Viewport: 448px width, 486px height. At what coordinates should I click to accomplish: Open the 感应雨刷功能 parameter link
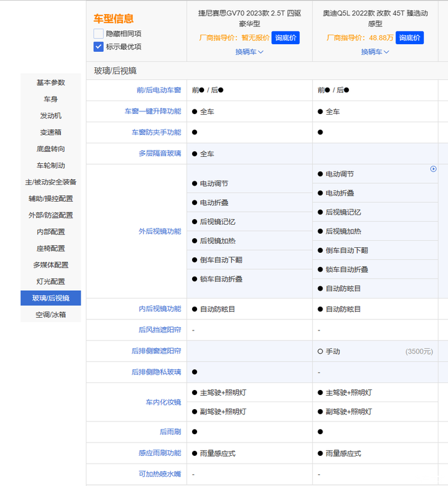(159, 453)
